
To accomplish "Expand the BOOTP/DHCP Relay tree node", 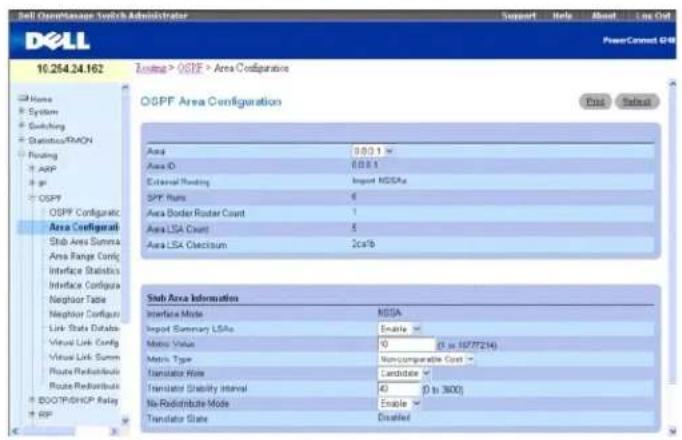I will (x=32, y=400).
